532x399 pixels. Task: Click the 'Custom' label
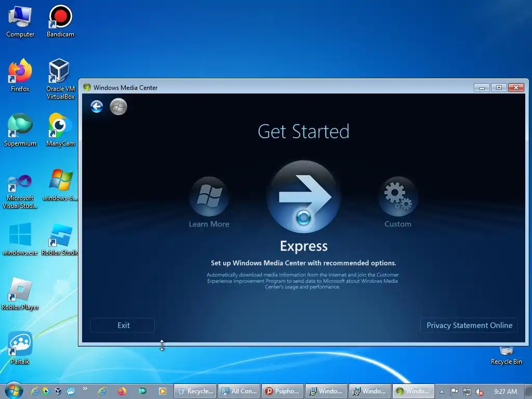pos(397,224)
